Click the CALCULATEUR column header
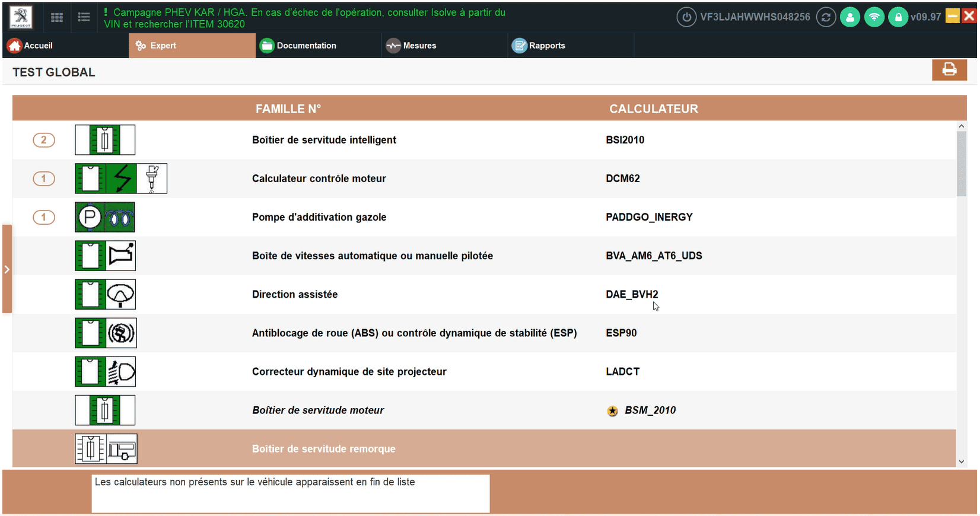The width and height of the screenshot is (980, 516). coord(654,109)
